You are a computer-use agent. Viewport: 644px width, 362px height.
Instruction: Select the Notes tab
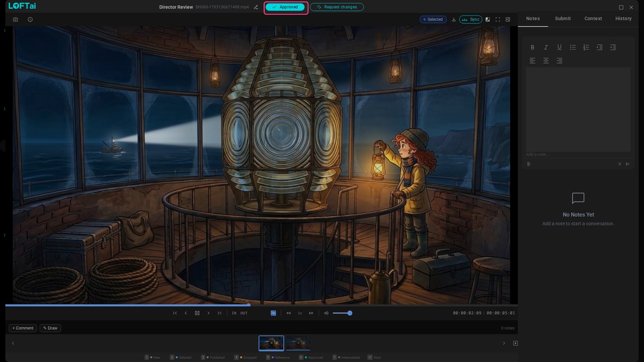(533, 19)
